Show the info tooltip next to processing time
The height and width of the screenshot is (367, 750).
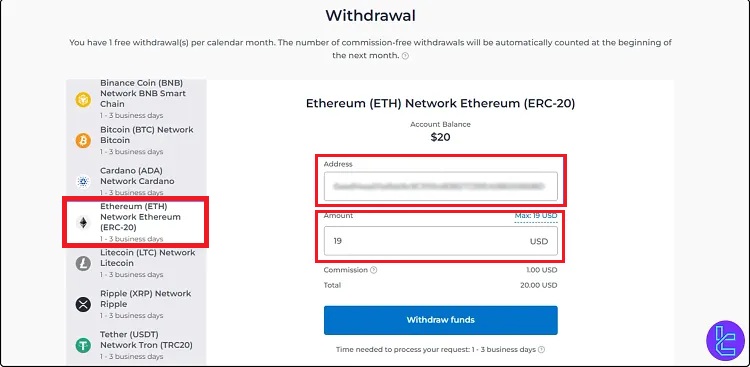pyautogui.click(x=541, y=349)
